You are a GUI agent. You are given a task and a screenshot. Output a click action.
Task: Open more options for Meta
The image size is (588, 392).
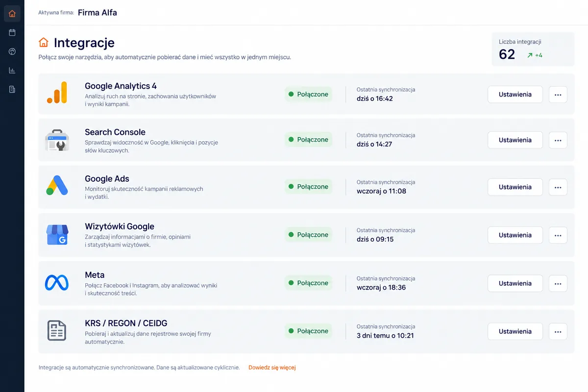558,283
